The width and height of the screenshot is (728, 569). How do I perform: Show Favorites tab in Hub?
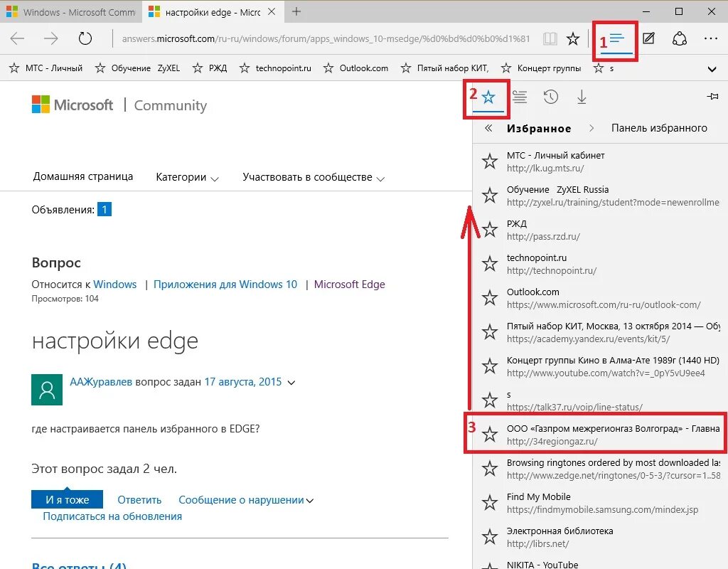pyautogui.click(x=488, y=97)
